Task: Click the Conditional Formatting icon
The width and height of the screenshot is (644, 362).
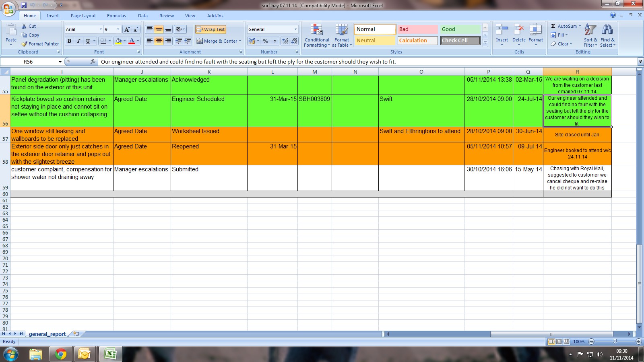Action: [x=317, y=30]
